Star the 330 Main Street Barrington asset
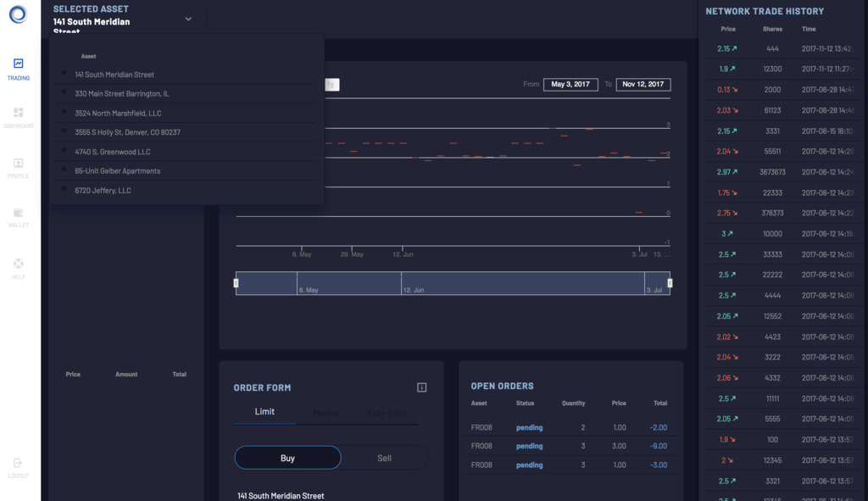 (64, 92)
